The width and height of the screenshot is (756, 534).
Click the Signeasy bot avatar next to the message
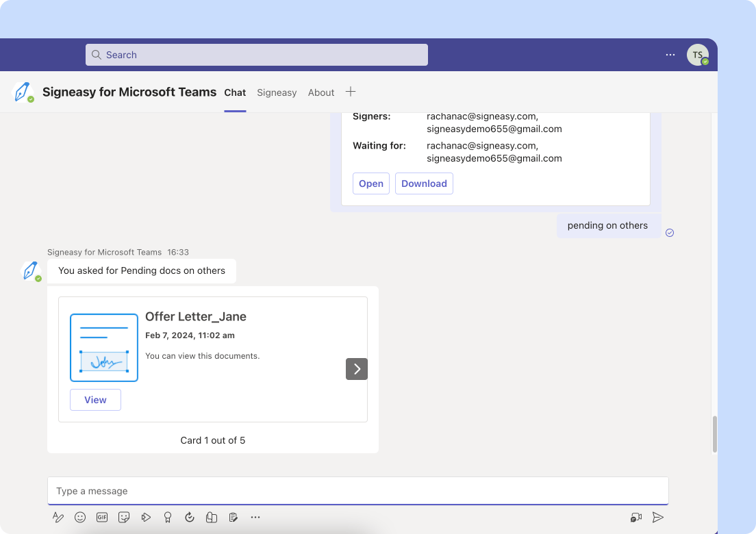tap(30, 270)
